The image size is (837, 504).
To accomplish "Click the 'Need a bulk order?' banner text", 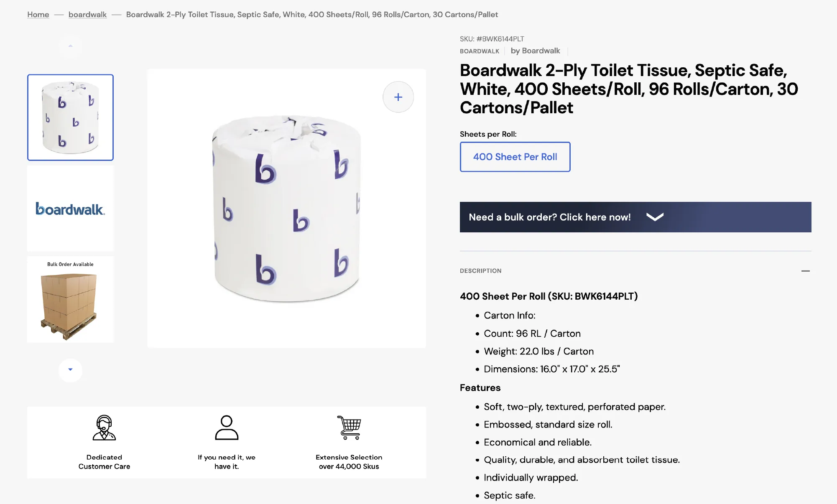I will tap(549, 217).
